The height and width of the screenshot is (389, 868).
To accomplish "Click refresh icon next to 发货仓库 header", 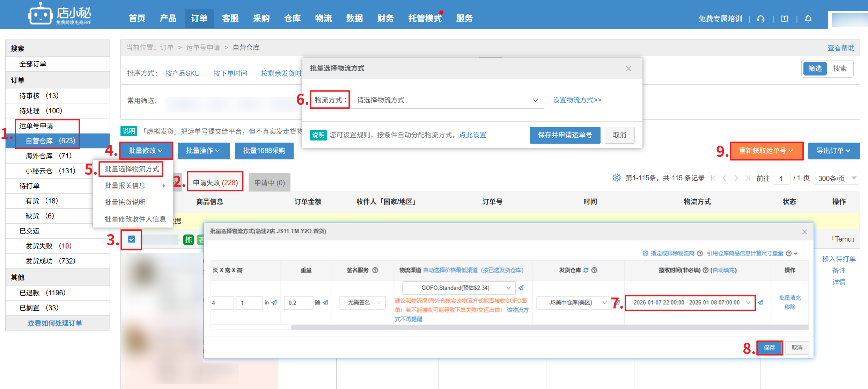I will [x=586, y=270].
